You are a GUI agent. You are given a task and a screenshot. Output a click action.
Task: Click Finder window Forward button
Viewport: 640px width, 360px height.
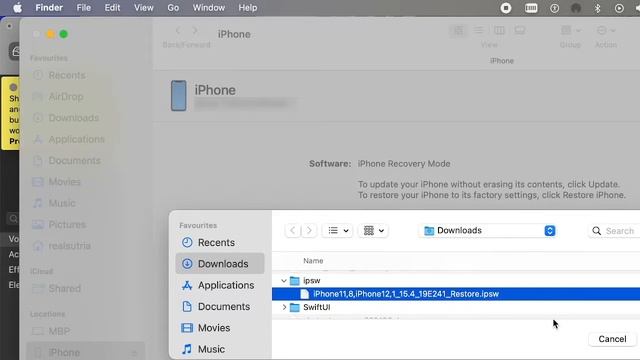(x=195, y=31)
